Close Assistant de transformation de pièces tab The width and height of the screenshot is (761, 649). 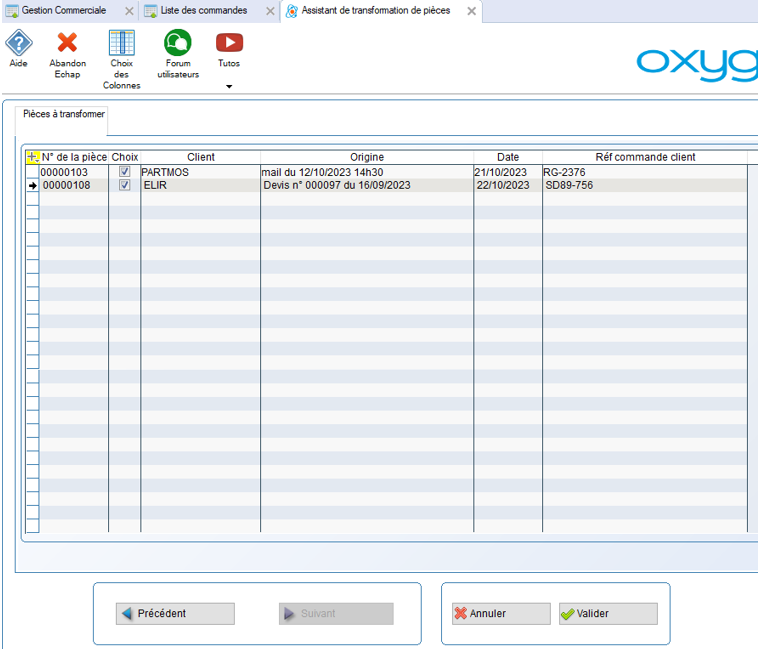(471, 11)
